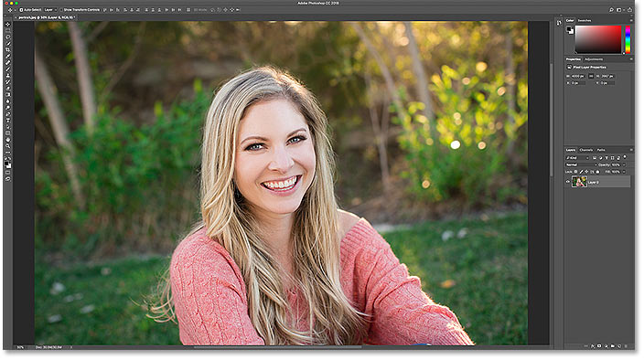This screenshot has height=360, width=644.
Task: Click the search icon at top right
Action: (x=612, y=10)
